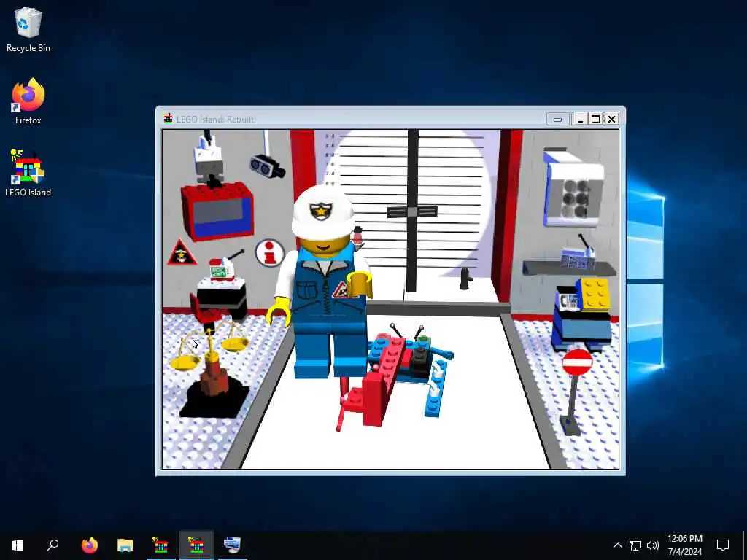
Task: Open the notification center icon
Action: 723,545
